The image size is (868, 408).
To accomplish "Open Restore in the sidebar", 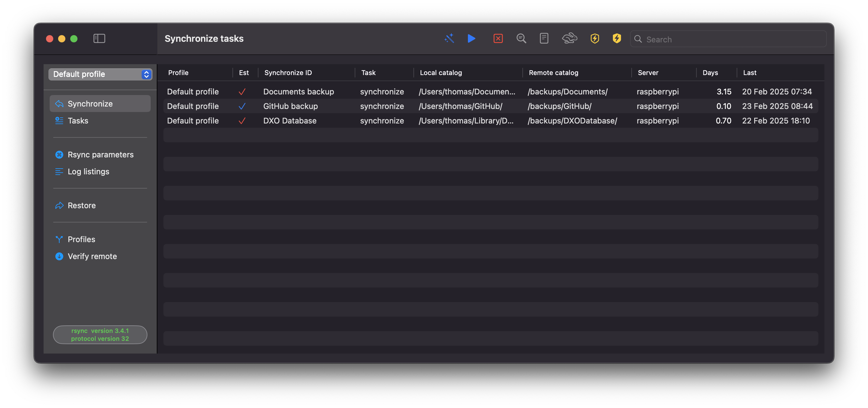I will coord(100,206).
